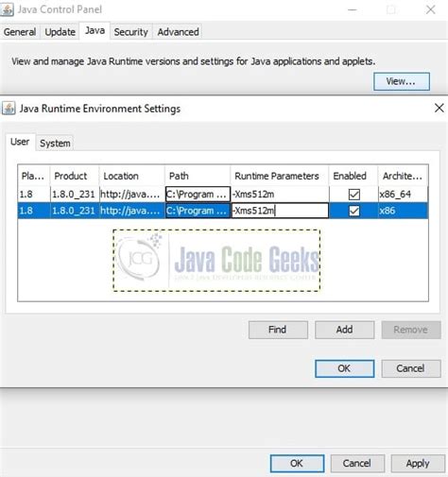Click the Remove button

click(x=411, y=330)
